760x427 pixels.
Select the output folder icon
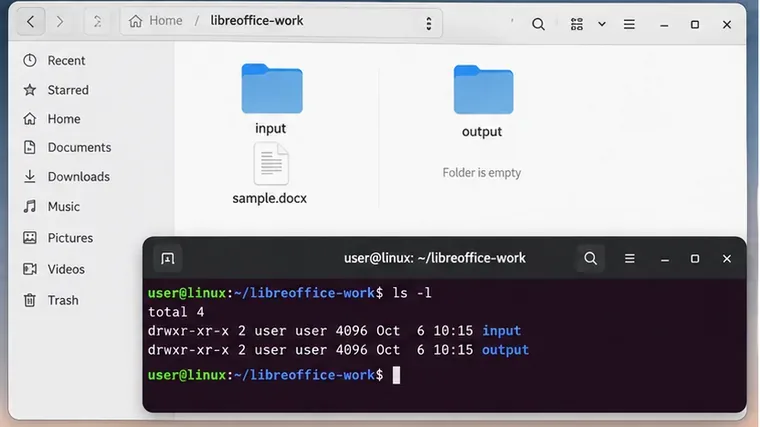pyautogui.click(x=483, y=90)
